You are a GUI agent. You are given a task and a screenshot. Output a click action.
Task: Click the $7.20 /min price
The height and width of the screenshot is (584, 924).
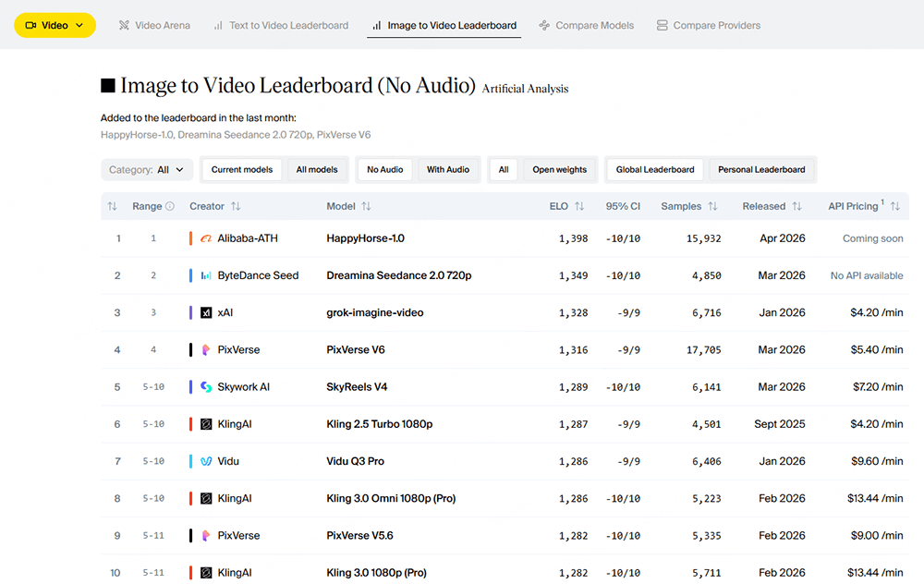tap(878, 387)
